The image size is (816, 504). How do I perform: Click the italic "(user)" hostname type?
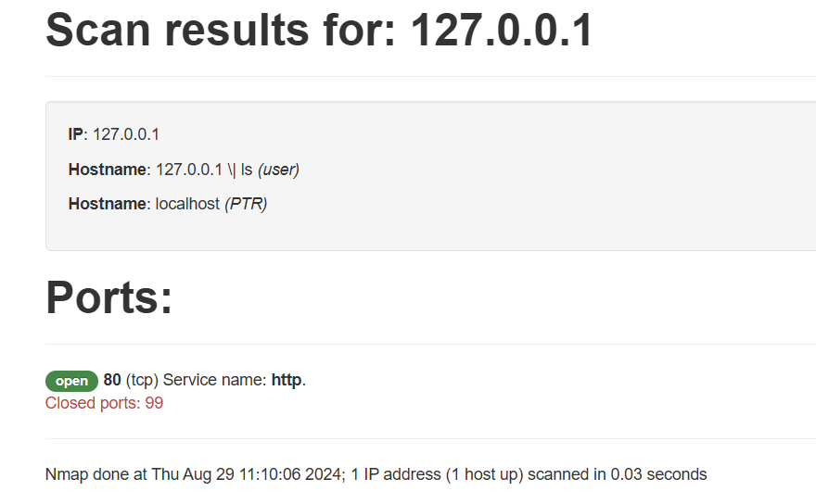coord(278,170)
